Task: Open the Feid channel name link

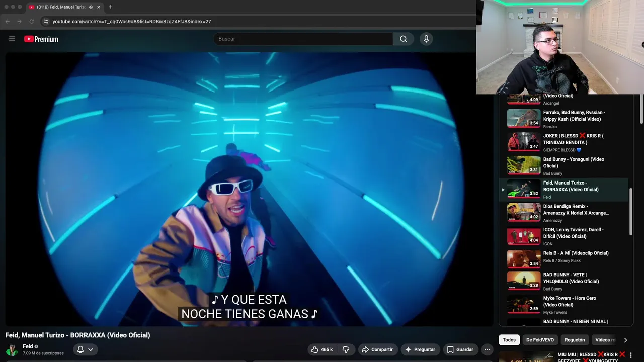Action: point(28,346)
